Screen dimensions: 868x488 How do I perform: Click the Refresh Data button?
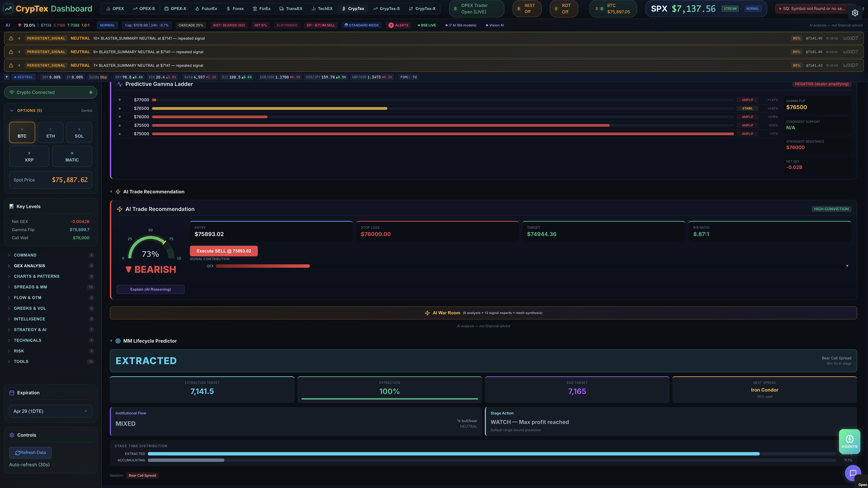[x=30, y=453]
